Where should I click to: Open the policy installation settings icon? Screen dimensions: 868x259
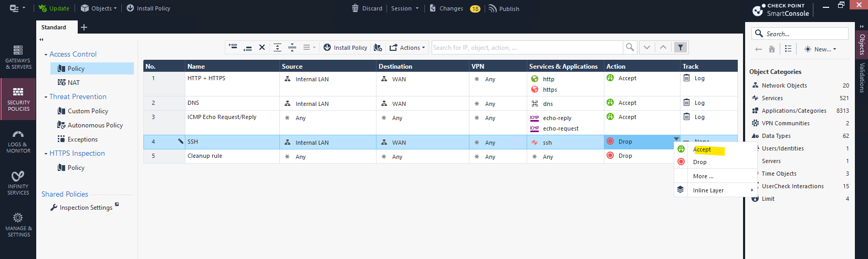click(378, 47)
